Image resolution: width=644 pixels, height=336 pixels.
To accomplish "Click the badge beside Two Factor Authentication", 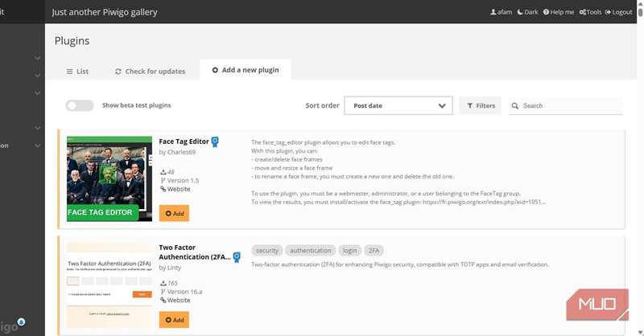I will tap(237, 257).
